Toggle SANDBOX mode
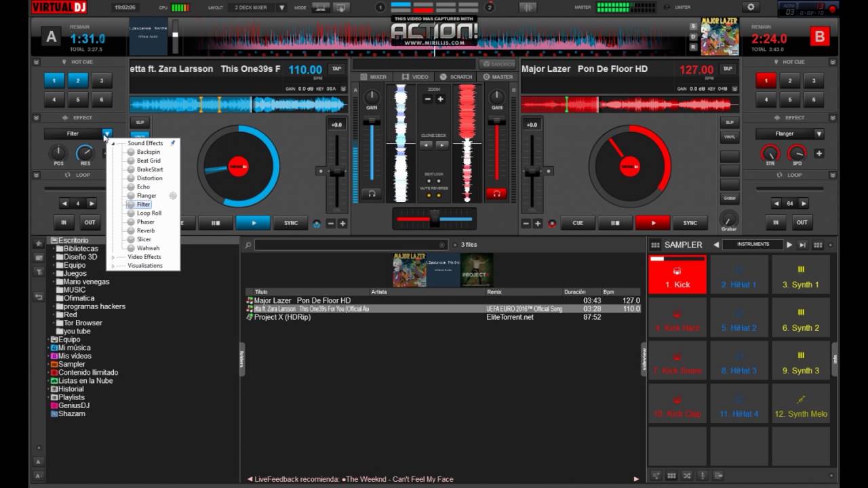The width and height of the screenshot is (868, 488). click(x=498, y=64)
